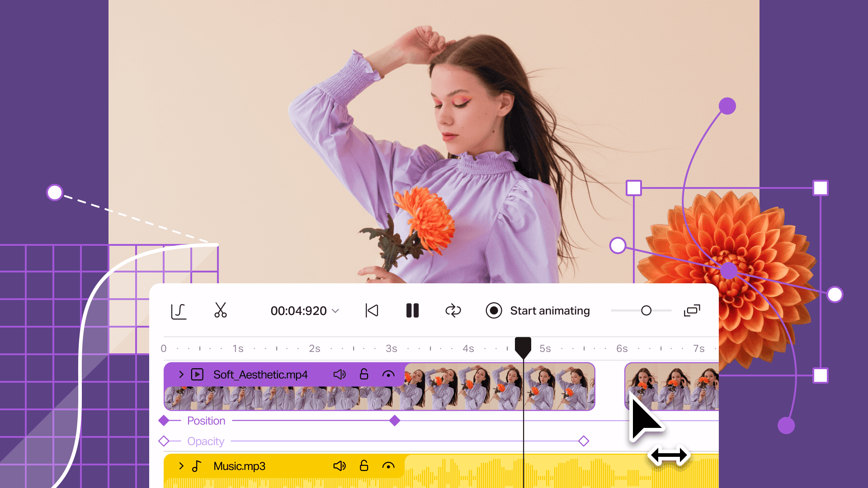Image resolution: width=868 pixels, height=488 pixels.
Task: Open the 00:04:920 timecode dropdown
Action: 335,311
